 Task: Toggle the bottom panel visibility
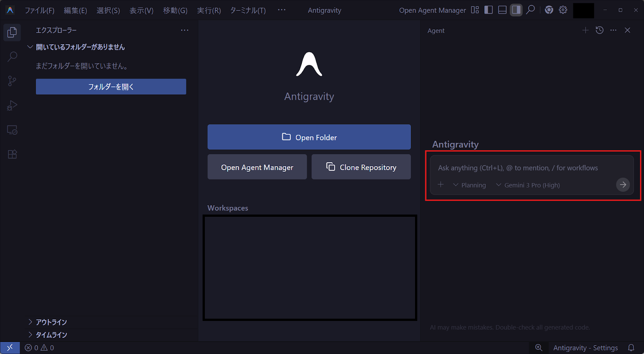(502, 10)
